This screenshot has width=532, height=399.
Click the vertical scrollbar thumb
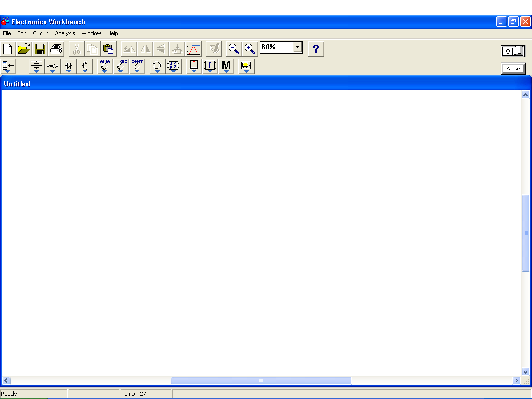526,233
